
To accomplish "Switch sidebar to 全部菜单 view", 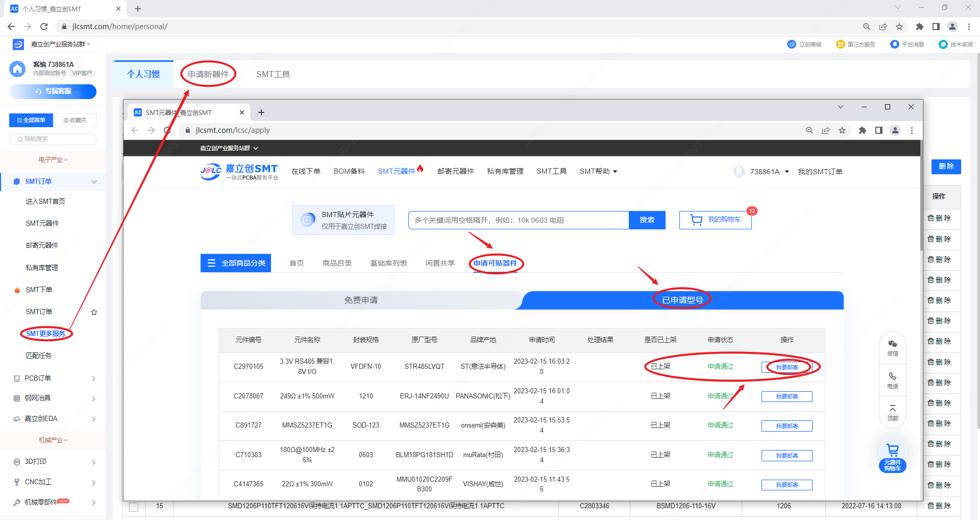I will (31, 120).
